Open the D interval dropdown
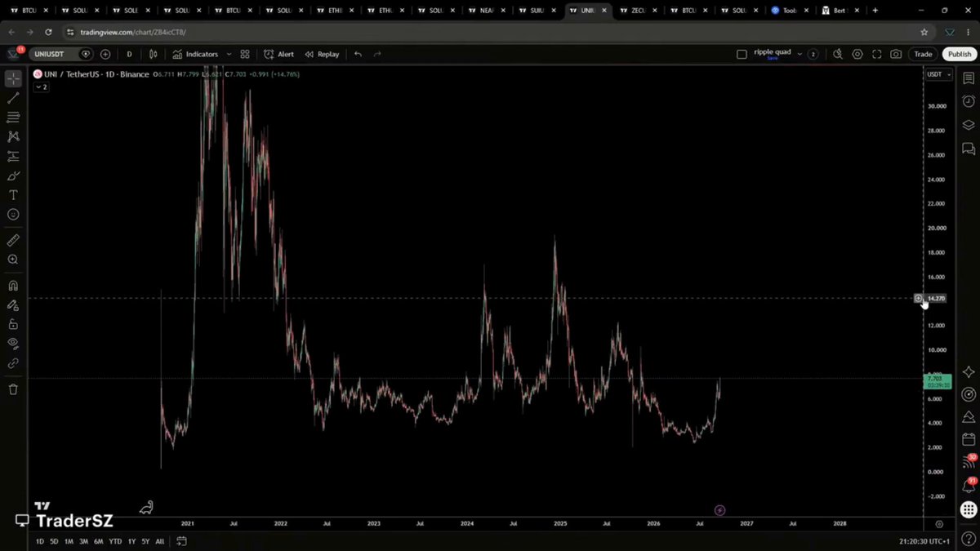Screen dimensions: 980x551 click(129, 55)
